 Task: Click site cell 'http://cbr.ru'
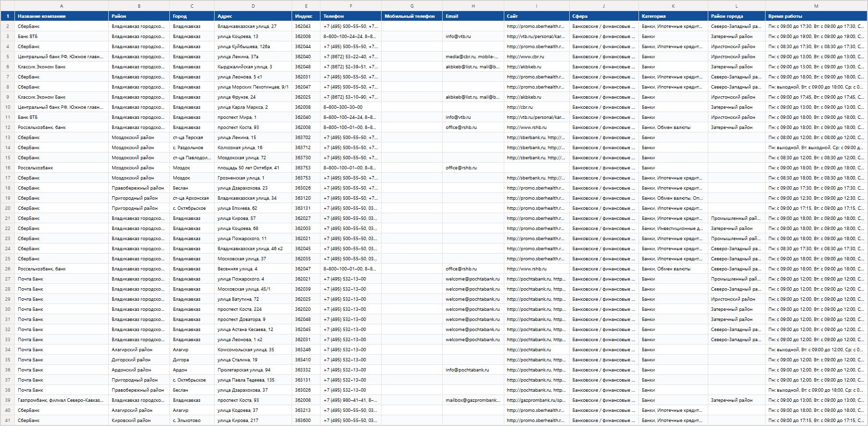[x=536, y=107]
